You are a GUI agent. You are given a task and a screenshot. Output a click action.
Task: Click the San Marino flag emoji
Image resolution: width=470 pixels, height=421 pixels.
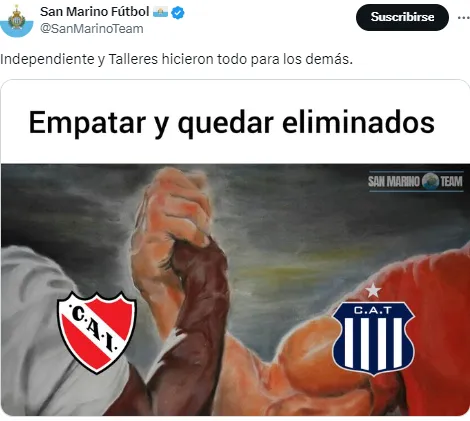pyautogui.click(x=160, y=12)
